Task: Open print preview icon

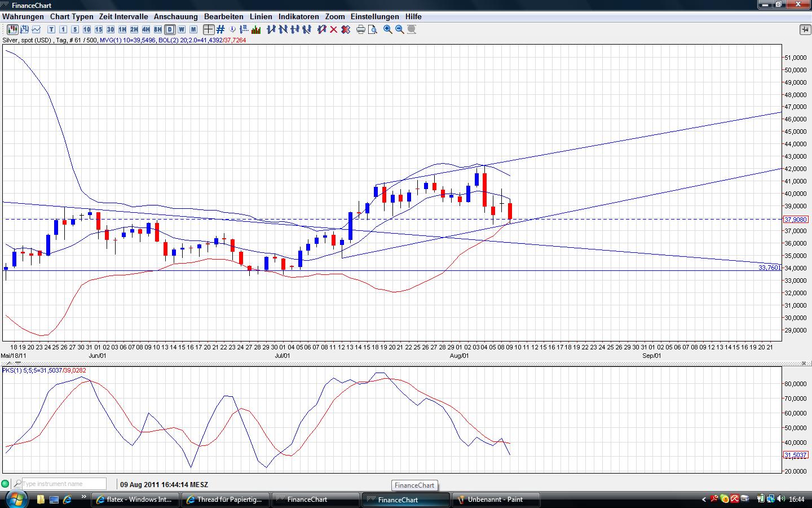Action: 372,29
